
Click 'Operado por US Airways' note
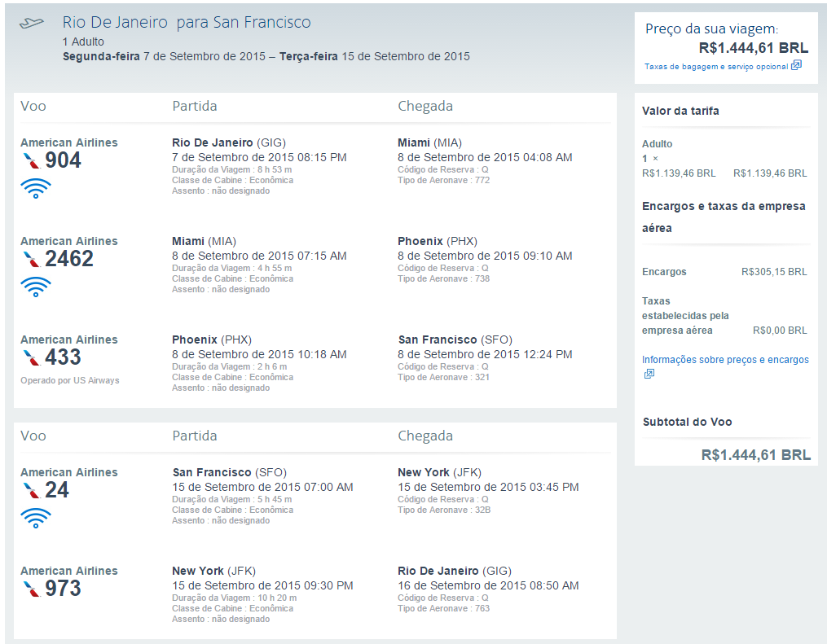(69, 380)
